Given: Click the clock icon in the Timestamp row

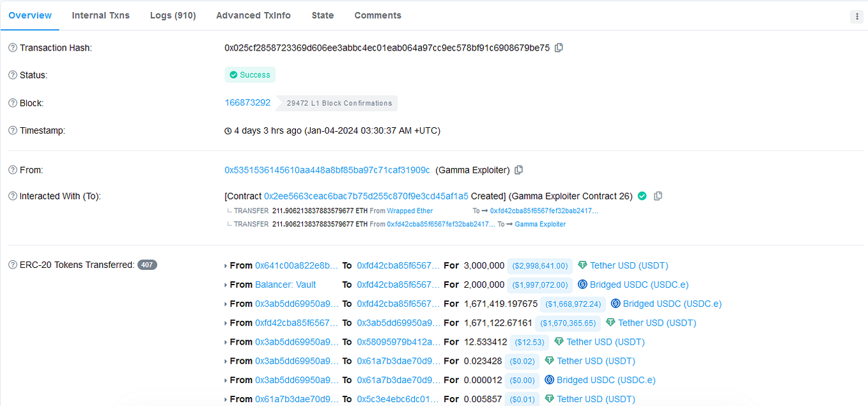Looking at the screenshot, I should click(228, 130).
